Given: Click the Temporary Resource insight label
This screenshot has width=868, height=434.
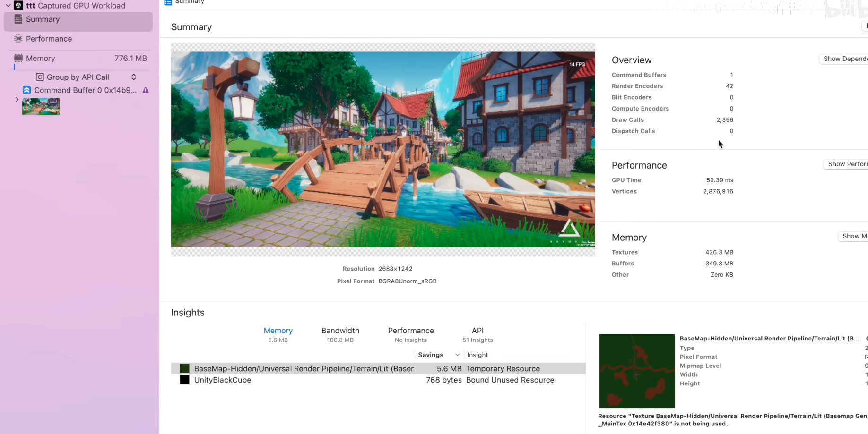Looking at the screenshot, I should point(503,369).
